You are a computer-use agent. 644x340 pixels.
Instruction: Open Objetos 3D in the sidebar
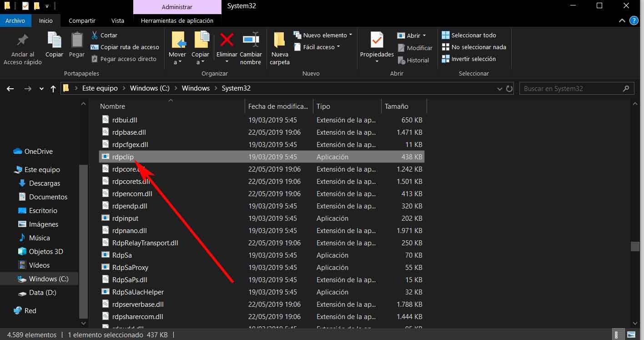[40, 252]
